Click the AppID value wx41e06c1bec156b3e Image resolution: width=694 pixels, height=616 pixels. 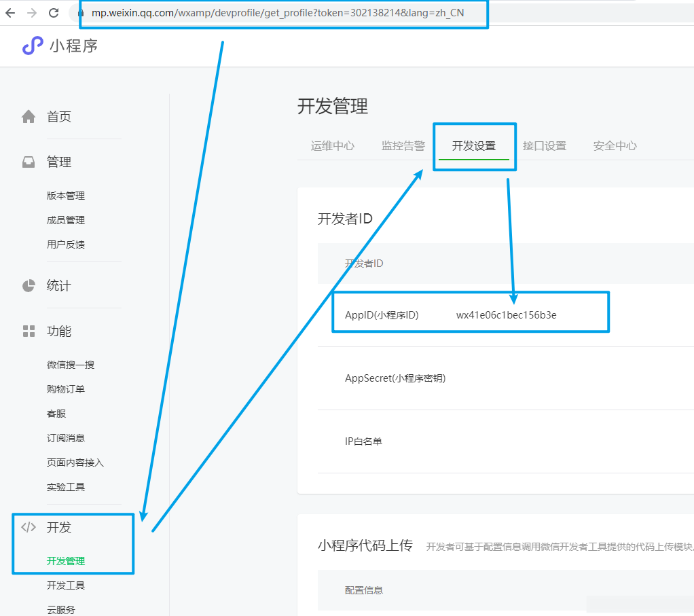(507, 315)
